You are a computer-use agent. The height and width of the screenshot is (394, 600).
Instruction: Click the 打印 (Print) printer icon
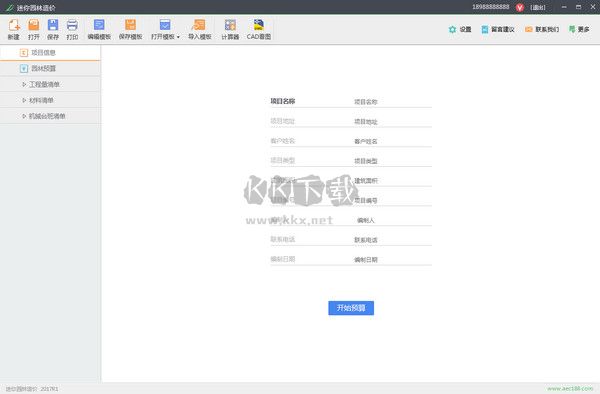click(72, 25)
